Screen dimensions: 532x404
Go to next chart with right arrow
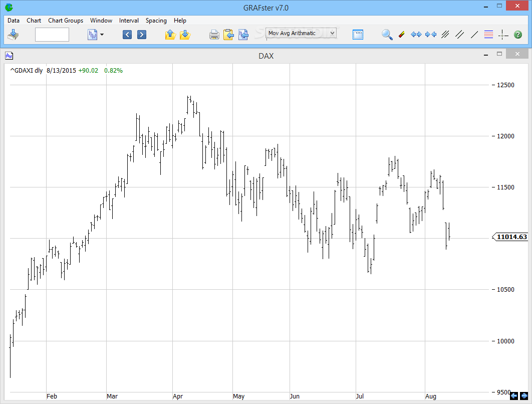(x=142, y=35)
